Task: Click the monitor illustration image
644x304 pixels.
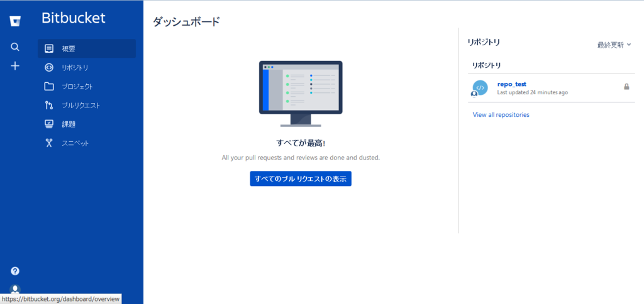Action: [x=301, y=94]
